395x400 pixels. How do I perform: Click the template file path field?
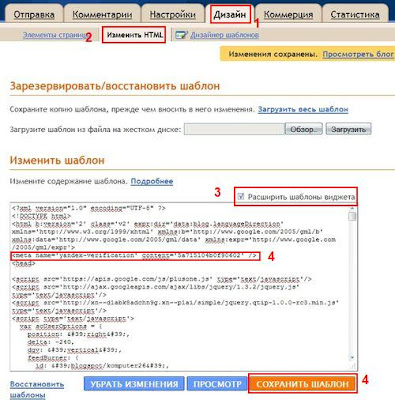(234, 129)
